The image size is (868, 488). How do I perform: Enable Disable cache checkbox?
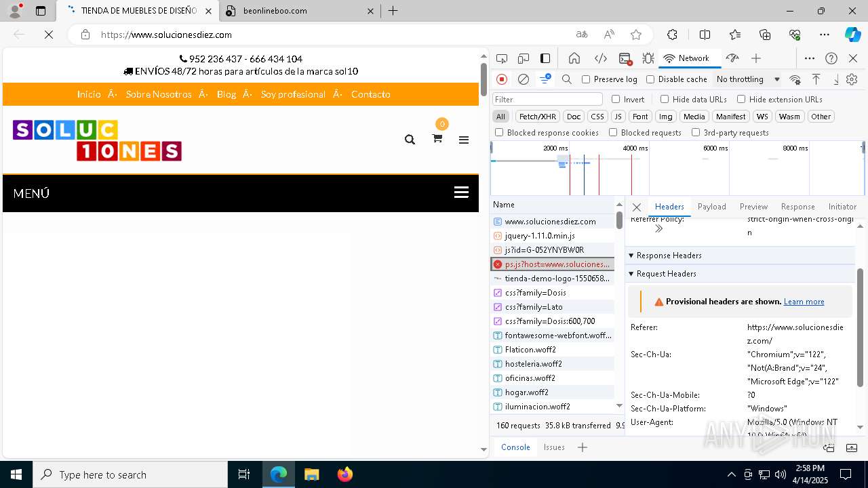[650, 79]
